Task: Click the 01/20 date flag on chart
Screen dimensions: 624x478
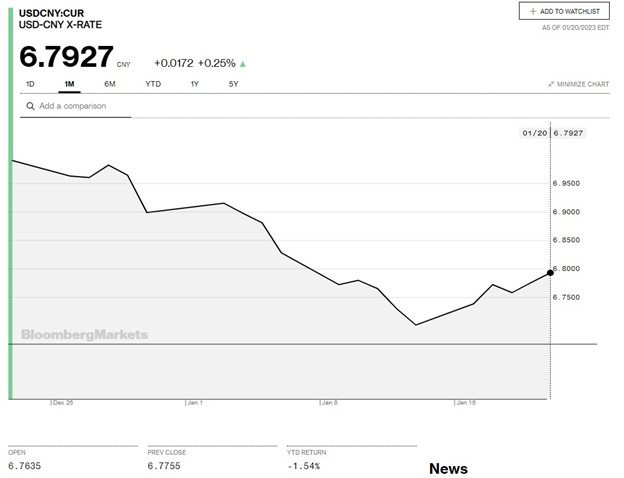Action: (x=535, y=132)
